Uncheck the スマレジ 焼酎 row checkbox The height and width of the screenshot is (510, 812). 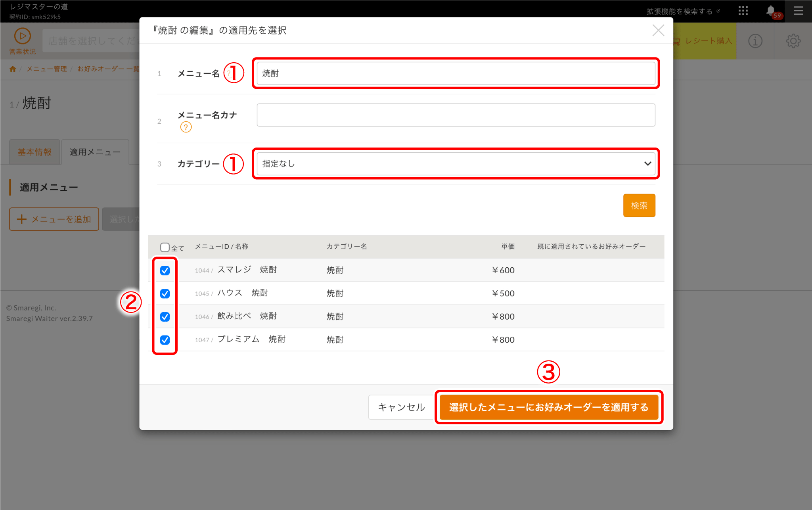[x=165, y=270]
